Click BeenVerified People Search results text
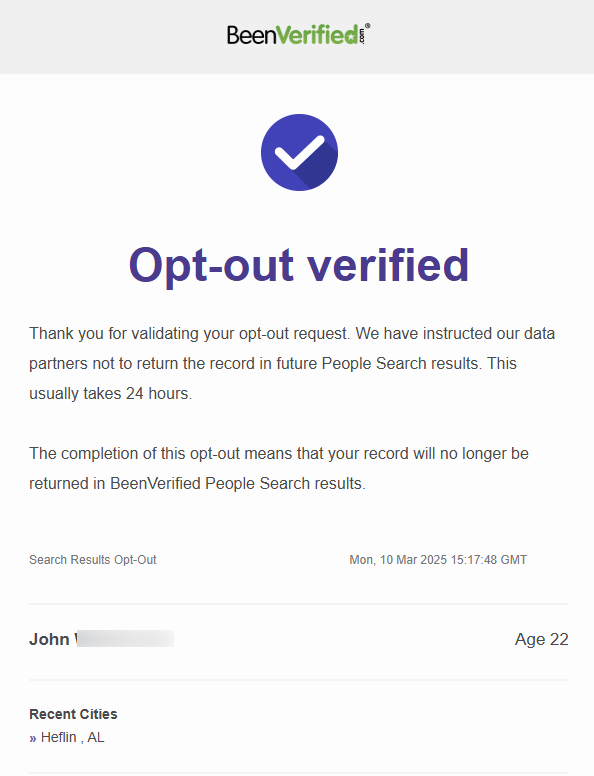Image resolution: width=594 pixels, height=776 pixels. point(238,484)
